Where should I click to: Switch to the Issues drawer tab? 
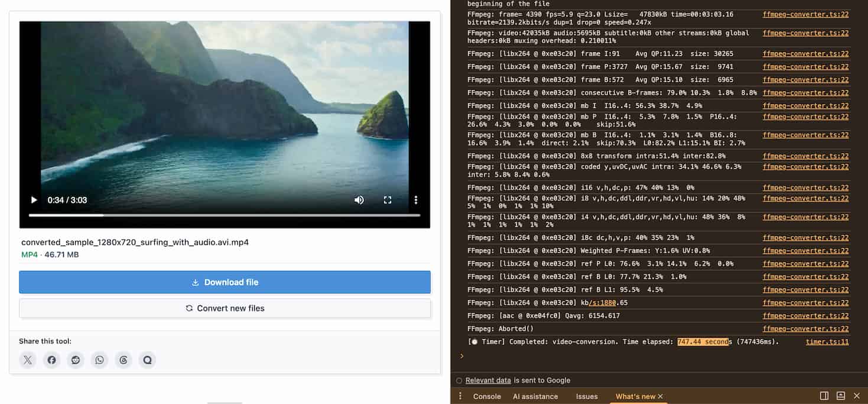point(587,396)
